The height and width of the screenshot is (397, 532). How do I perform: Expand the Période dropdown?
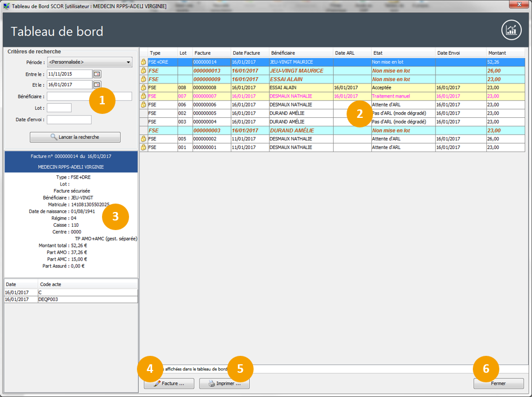[128, 62]
